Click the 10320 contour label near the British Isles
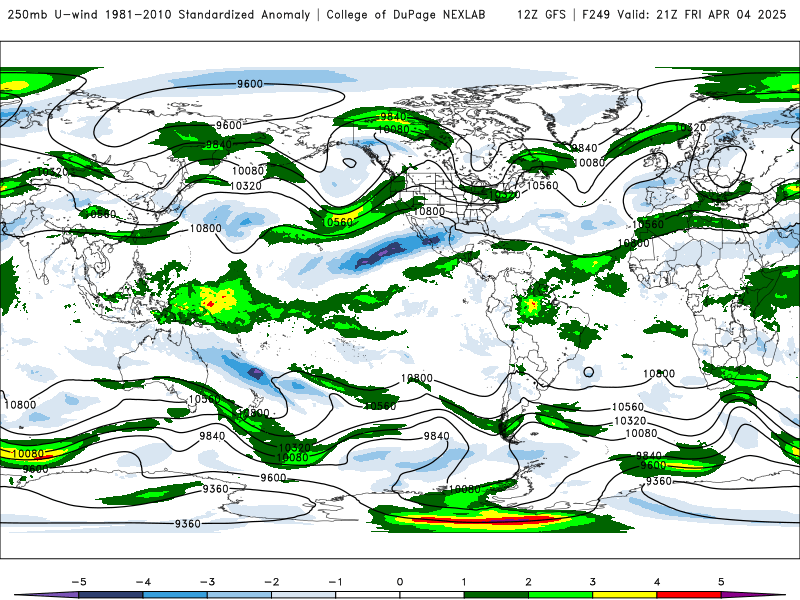Screen dimensions: 800x600 pyautogui.click(x=690, y=127)
